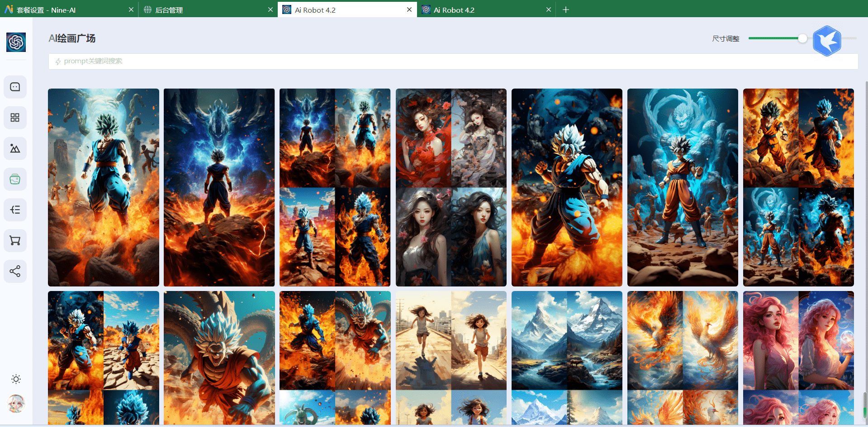Open the chat bubble icon in sidebar
The width and height of the screenshot is (868, 427).
15,87
